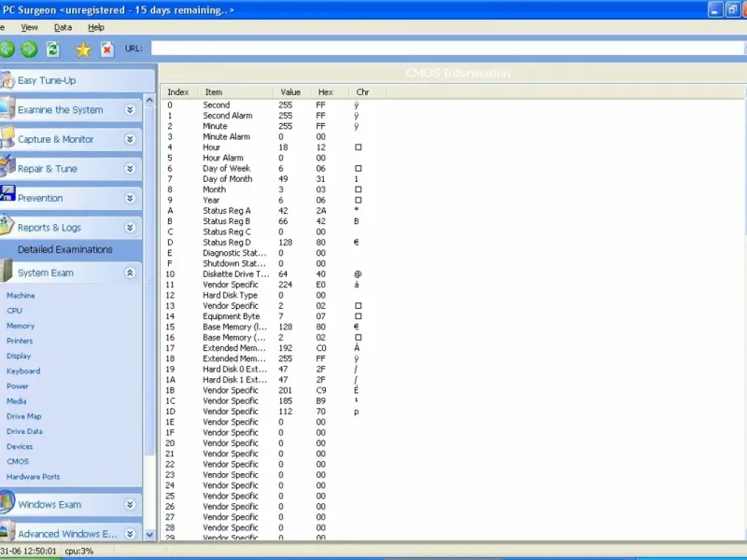Click into the URL input field
The height and width of the screenshot is (560, 747).
click(x=447, y=49)
